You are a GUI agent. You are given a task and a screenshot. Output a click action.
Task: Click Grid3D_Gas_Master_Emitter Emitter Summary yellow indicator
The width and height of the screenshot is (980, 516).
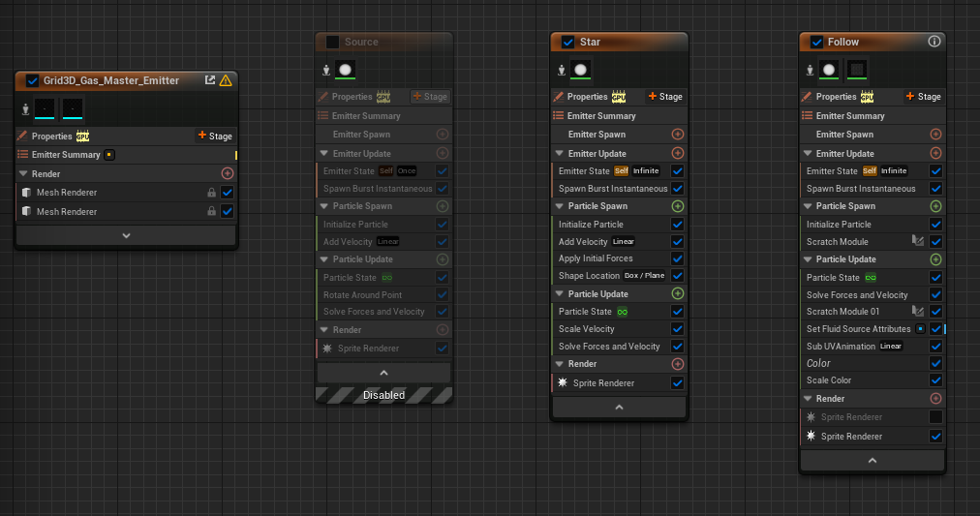(109, 154)
